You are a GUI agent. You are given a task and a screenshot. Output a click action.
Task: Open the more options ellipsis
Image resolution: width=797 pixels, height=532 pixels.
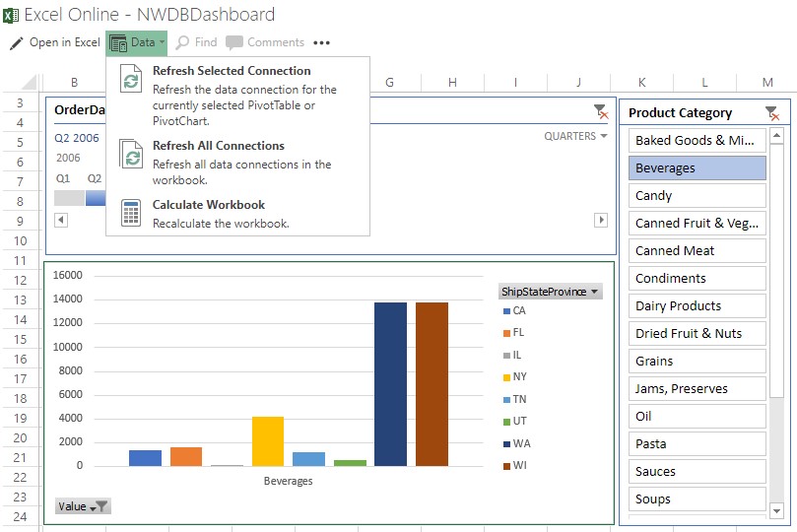(x=322, y=43)
